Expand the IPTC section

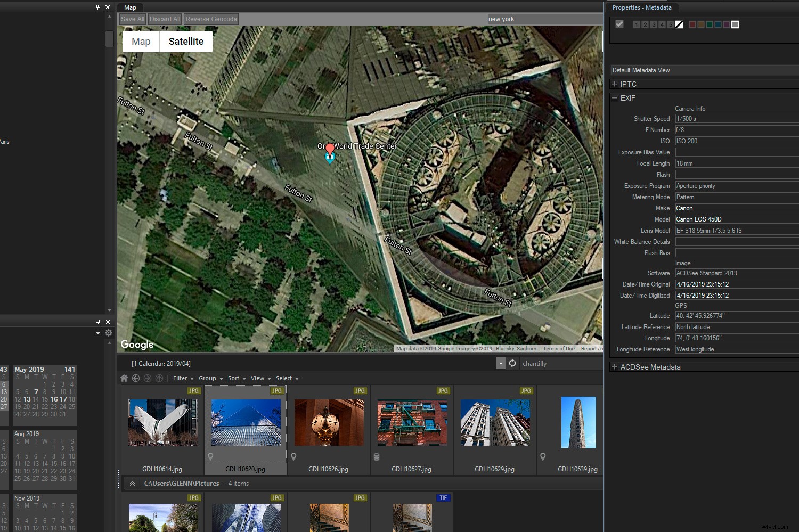click(x=615, y=84)
